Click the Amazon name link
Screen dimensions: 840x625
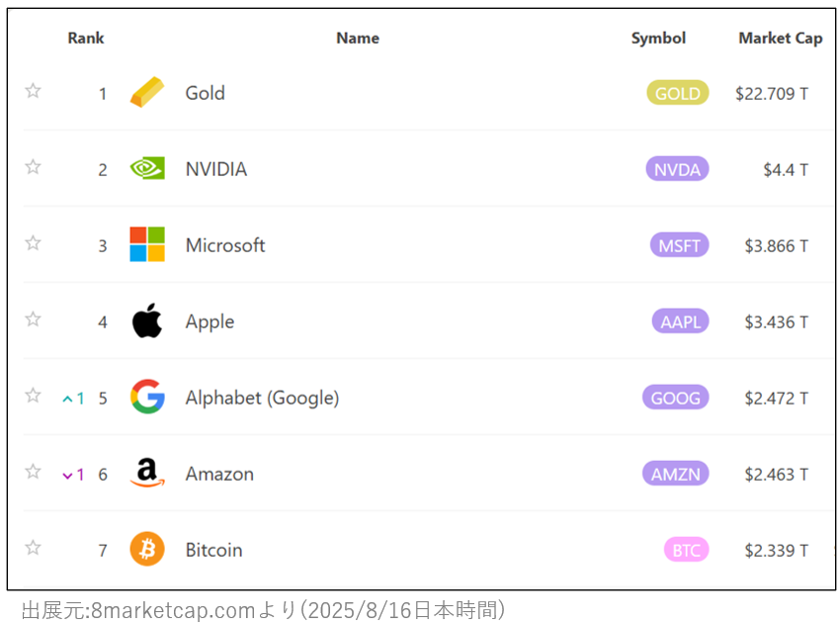click(219, 474)
